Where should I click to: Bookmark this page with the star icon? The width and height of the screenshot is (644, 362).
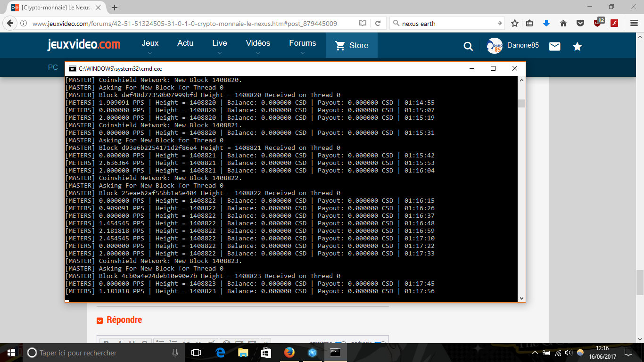(x=515, y=23)
